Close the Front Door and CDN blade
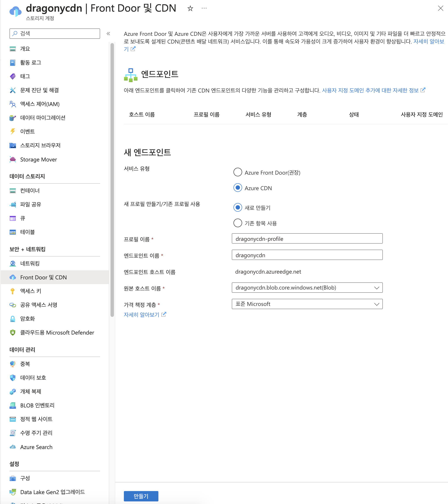The height and width of the screenshot is (504, 448). pyautogui.click(x=440, y=8)
